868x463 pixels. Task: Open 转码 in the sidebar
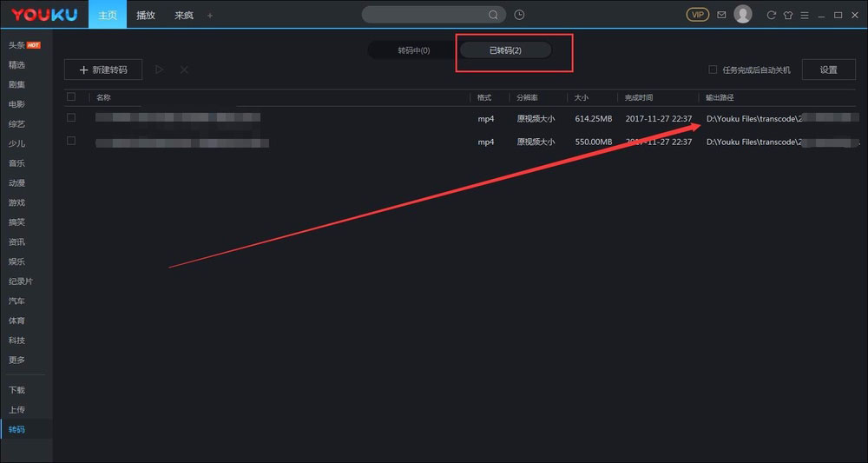16,429
